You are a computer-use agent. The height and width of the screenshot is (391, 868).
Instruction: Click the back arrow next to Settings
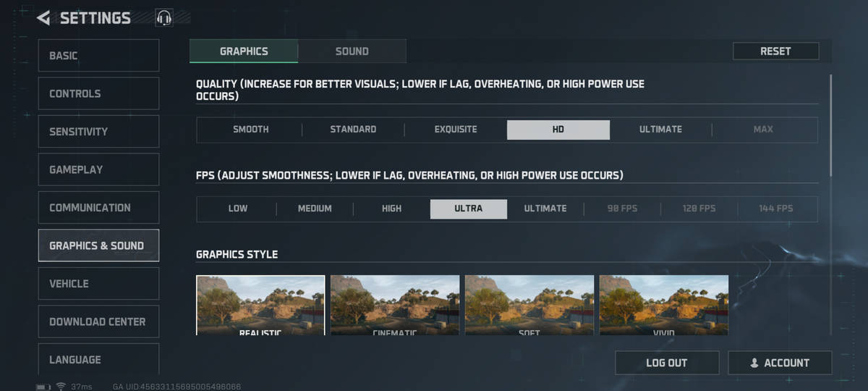[44, 18]
